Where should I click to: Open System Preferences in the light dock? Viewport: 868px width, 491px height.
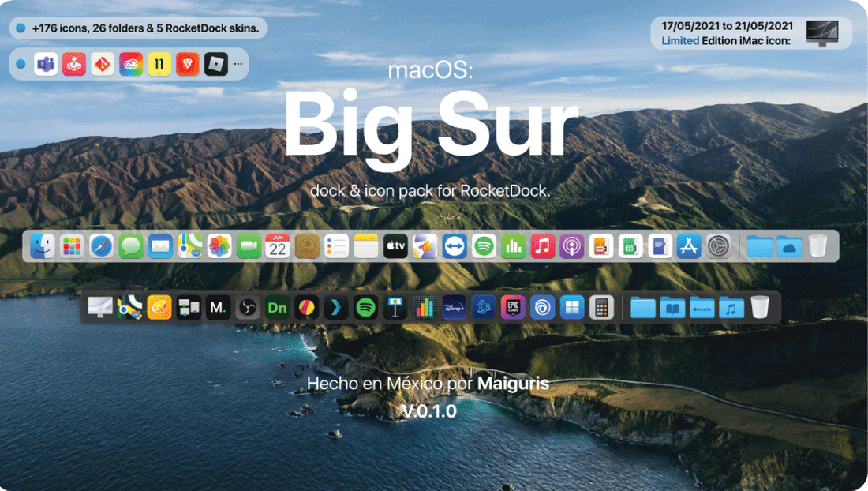pyautogui.click(x=718, y=246)
